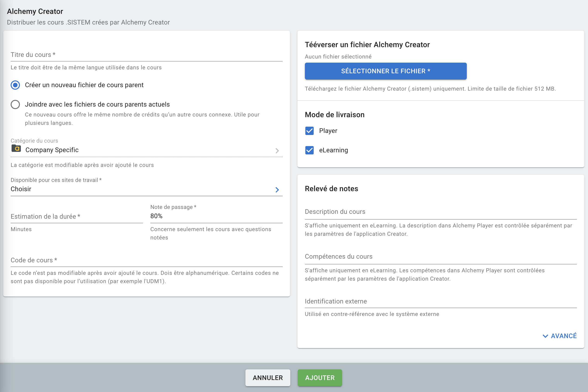Image resolution: width=588 pixels, height=392 pixels.
Task: Click the Player label text
Action: click(328, 131)
